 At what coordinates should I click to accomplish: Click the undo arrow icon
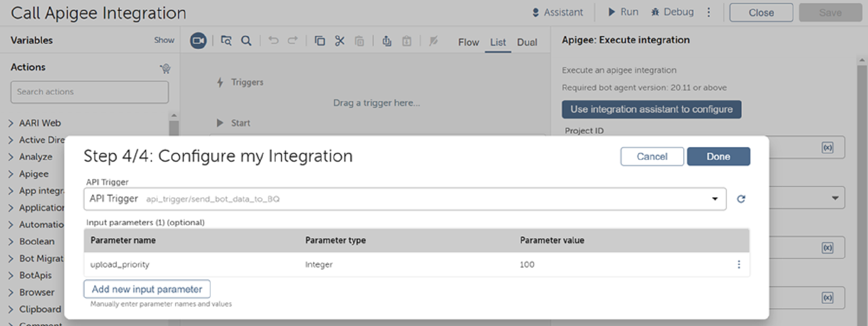pos(273,41)
